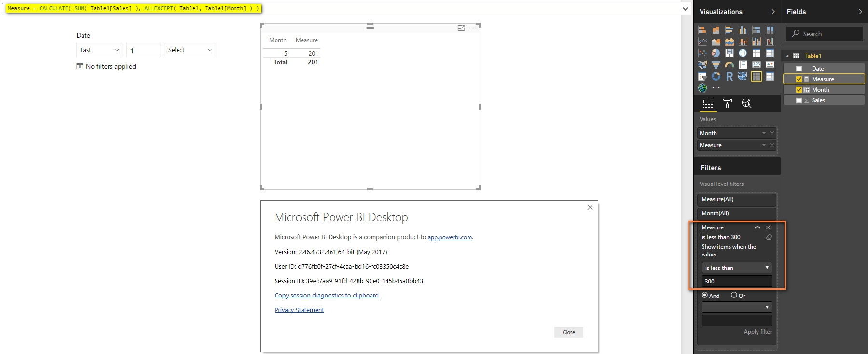
Task: Uncheck the Measure field checkbox
Action: 799,79
